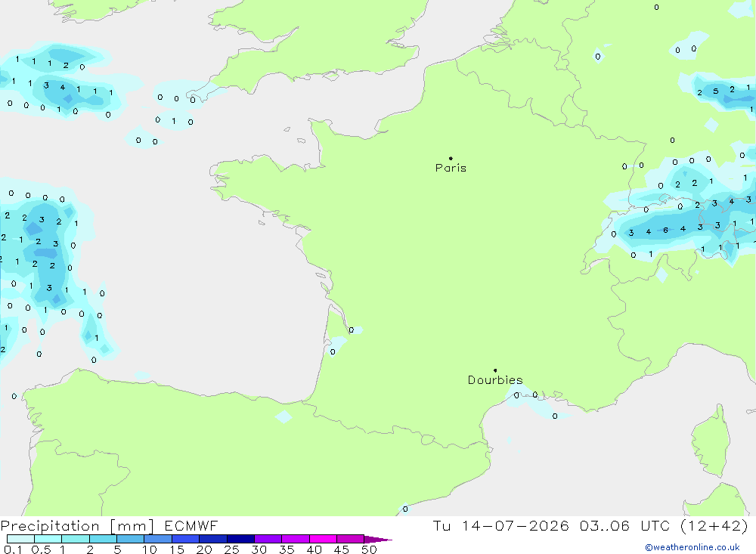This screenshot has height=554, width=756.
Task: Select the date 'Tu 14-07-2026'
Action: tap(501, 526)
